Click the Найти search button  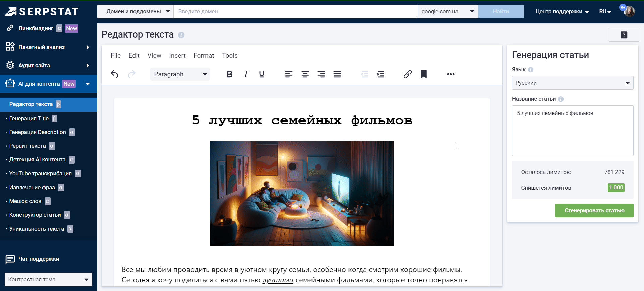tap(501, 11)
